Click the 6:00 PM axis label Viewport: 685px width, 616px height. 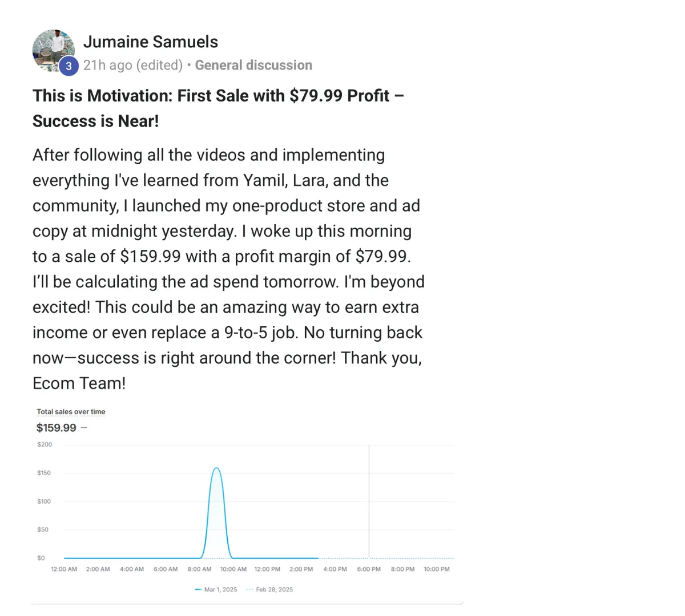coord(369,569)
